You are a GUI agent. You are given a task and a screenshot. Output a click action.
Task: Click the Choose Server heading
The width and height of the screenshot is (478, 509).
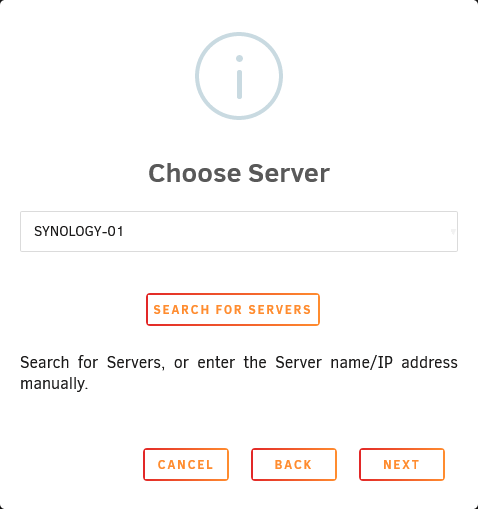click(x=239, y=173)
